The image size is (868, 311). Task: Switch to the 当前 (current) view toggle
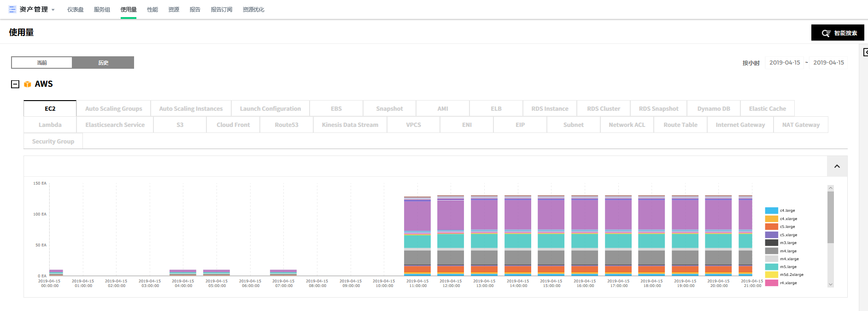pyautogui.click(x=42, y=63)
